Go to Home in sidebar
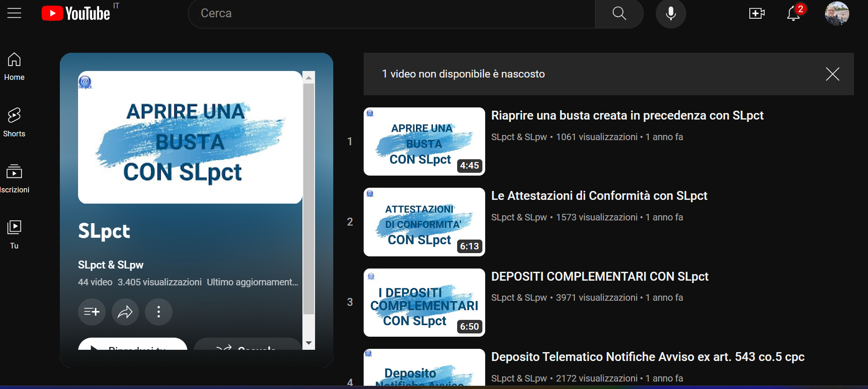The image size is (868, 389). point(14,66)
